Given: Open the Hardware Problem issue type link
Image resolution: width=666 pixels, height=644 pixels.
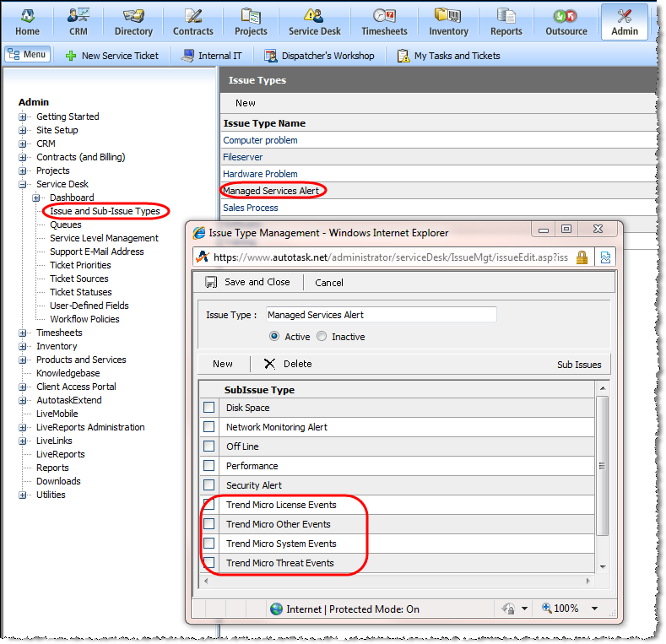Looking at the screenshot, I should [x=260, y=174].
